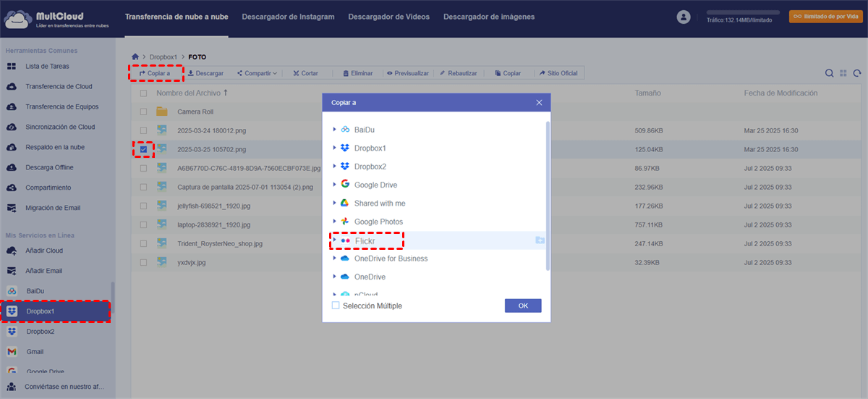Click Previsualizar in the toolbar
868x399 pixels.
coord(408,73)
